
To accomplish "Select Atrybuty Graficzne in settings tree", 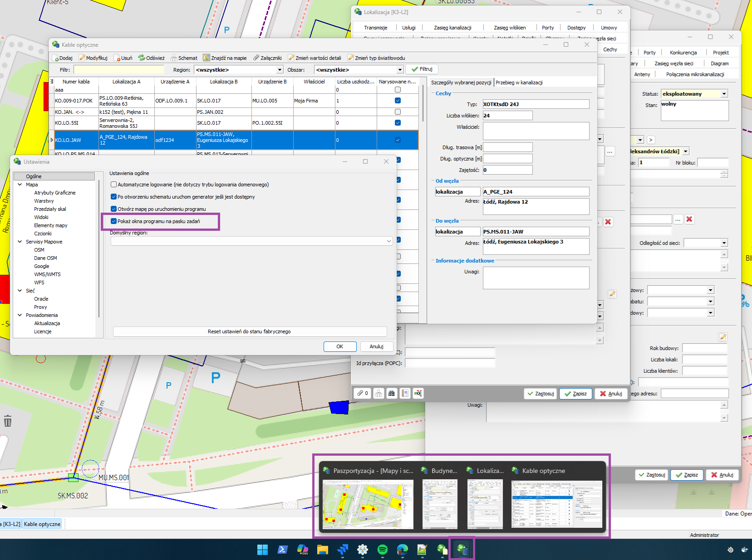I will [54, 193].
